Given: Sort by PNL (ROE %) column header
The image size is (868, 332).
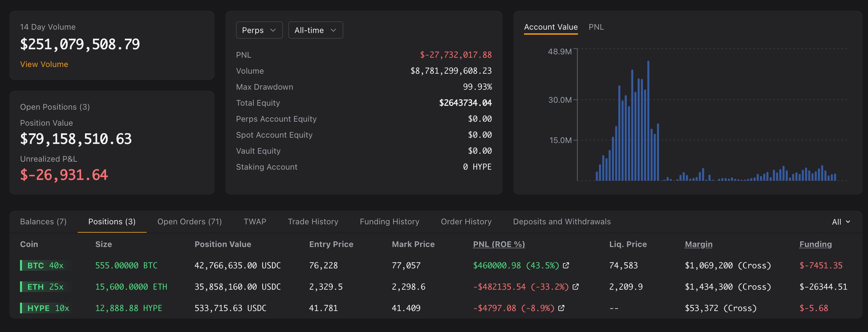Looking at the screenshot, I should [499, 244].
